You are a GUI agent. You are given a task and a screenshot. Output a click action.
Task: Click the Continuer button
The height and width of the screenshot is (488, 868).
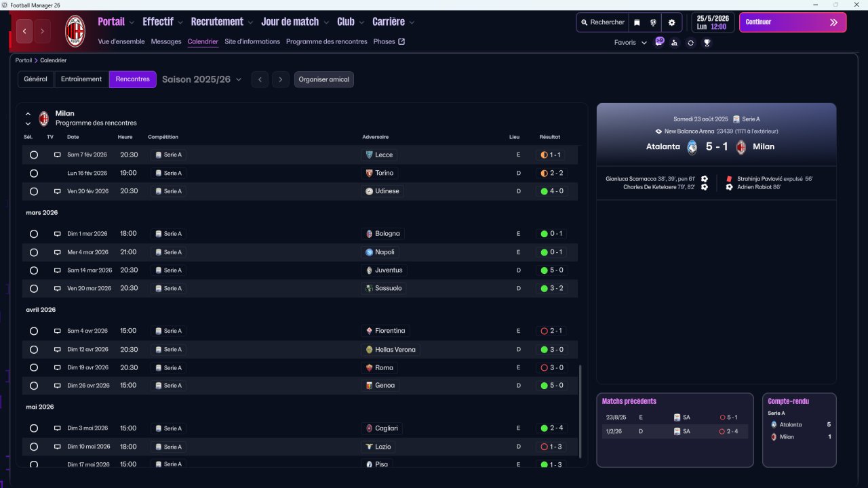click(793, 22)
